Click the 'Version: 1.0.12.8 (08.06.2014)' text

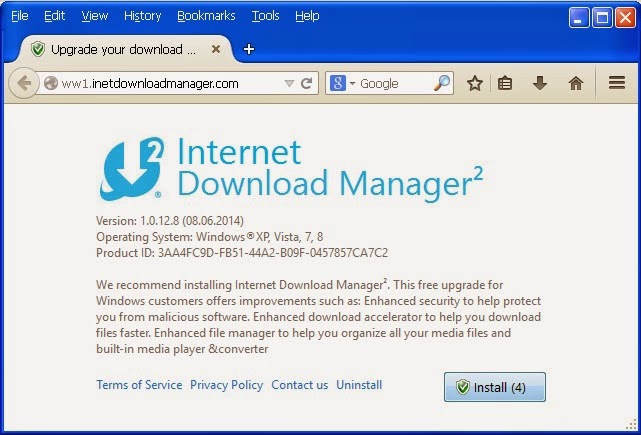(170, 221)
